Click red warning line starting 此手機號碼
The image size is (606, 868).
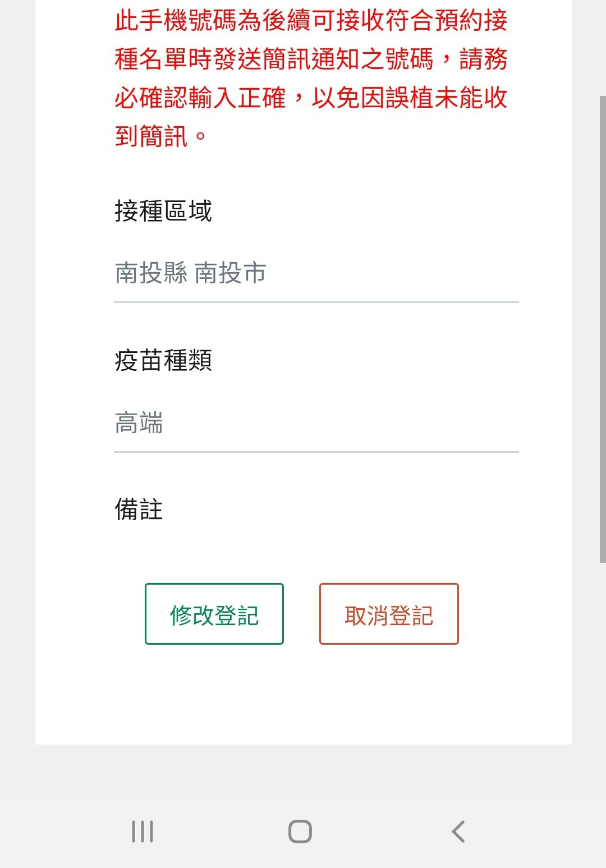[311, 21]
